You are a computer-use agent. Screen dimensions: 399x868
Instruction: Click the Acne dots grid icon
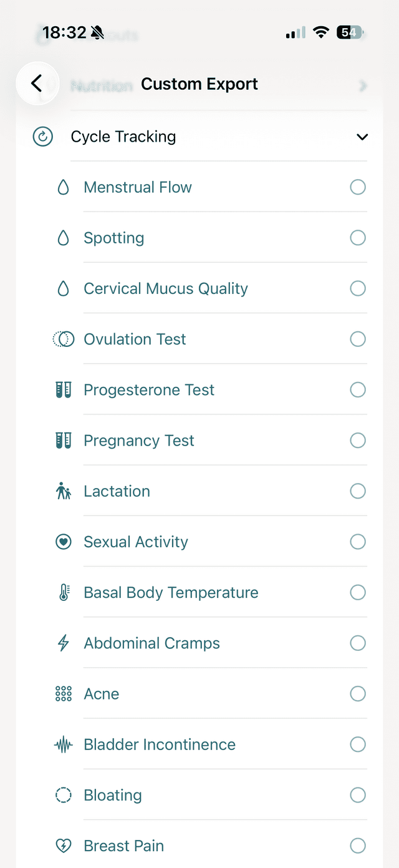coord(63,694)
